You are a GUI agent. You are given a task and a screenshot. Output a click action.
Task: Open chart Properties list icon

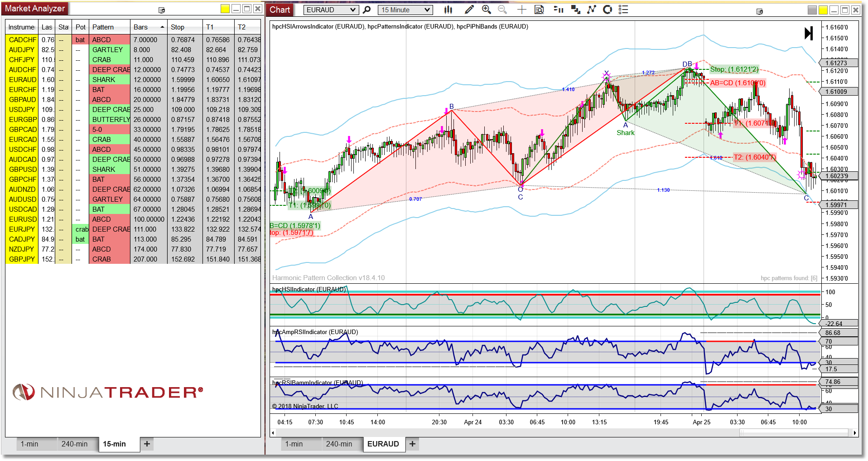pos(623,10)
